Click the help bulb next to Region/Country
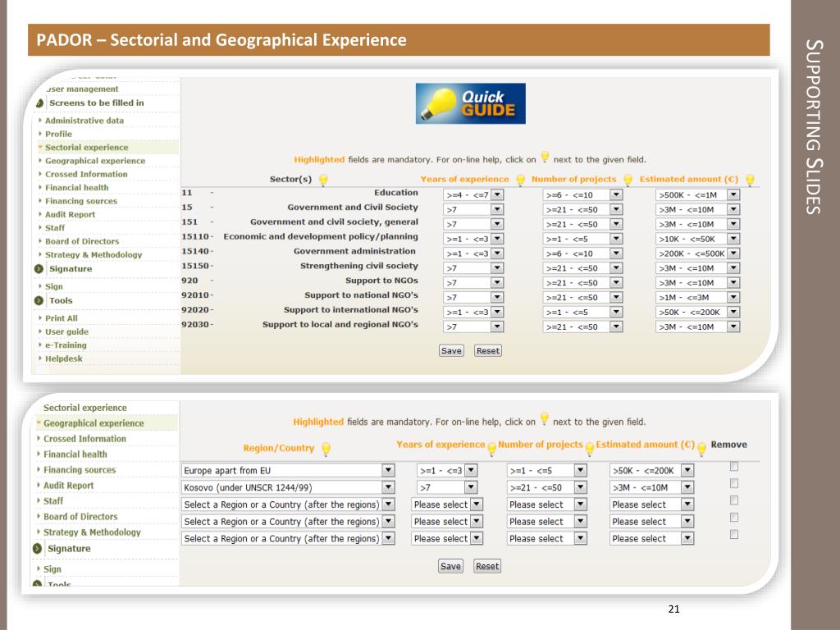Viewport: 840px width, 630px height. coord(326,449)
